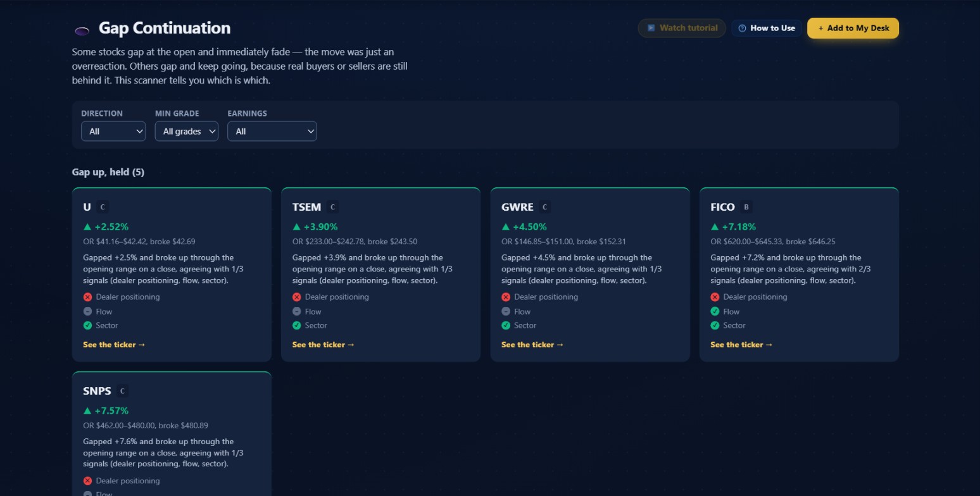The height and width of the screenshot is (496, 980).
Task: Click gray Flow status icon on U card
Action: [x=87, y=311]
